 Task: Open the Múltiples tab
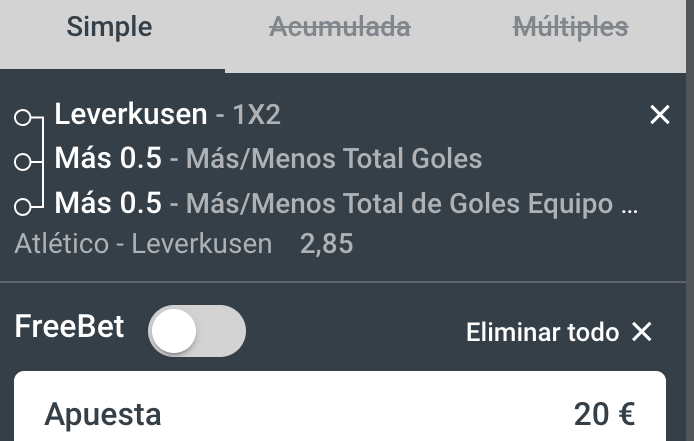pos(571,27)
